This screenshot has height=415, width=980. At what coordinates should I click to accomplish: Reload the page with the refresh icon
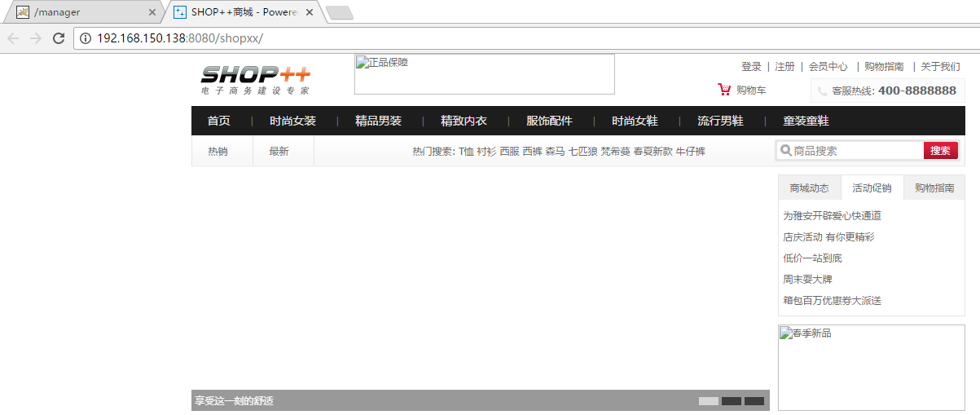click(59, 38)
